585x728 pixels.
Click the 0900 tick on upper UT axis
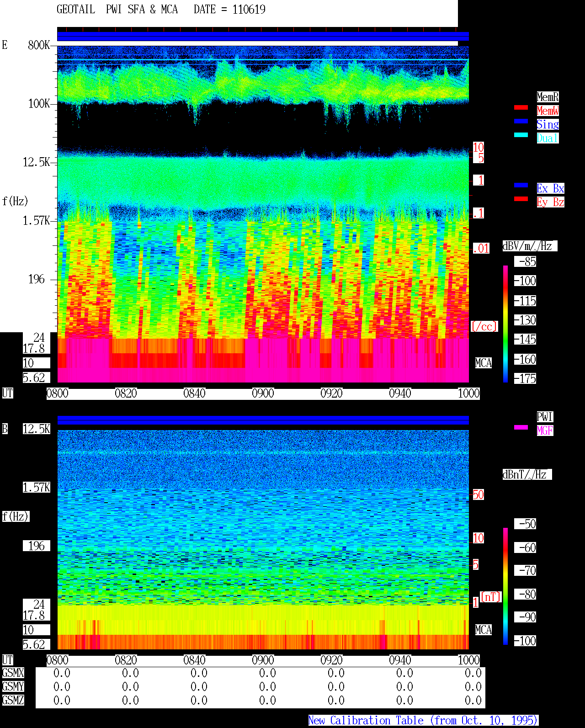(x=263, y=393)
